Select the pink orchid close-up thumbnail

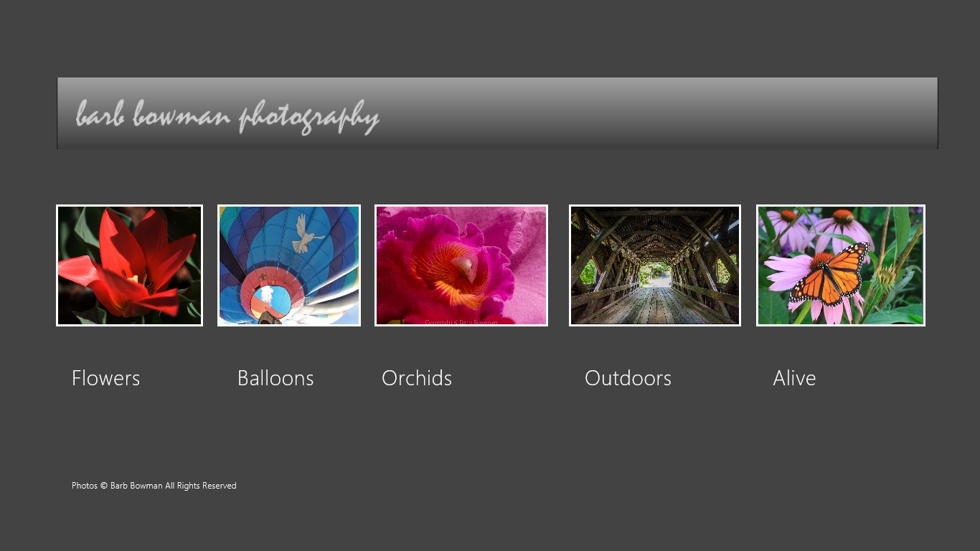point(461,265)
